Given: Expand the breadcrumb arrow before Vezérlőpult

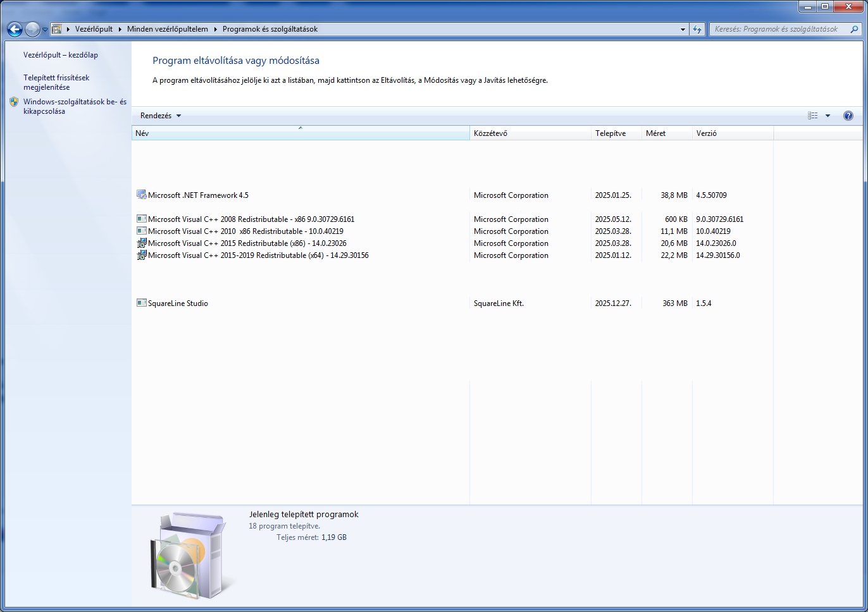Looking at the screenshot, I should coord(68,29).
